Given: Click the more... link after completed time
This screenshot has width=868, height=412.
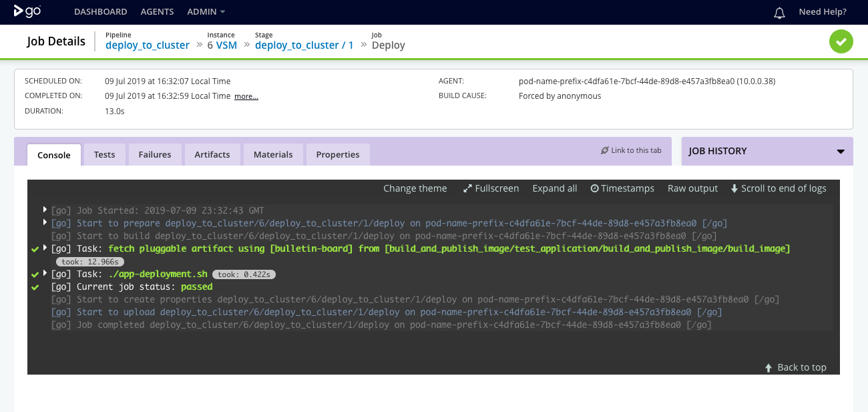Looking at the screenshot, I should coord(246,96).
